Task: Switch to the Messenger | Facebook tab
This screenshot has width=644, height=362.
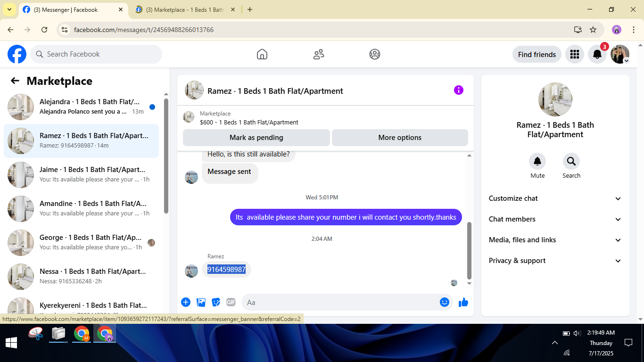Action: (73, 9)
